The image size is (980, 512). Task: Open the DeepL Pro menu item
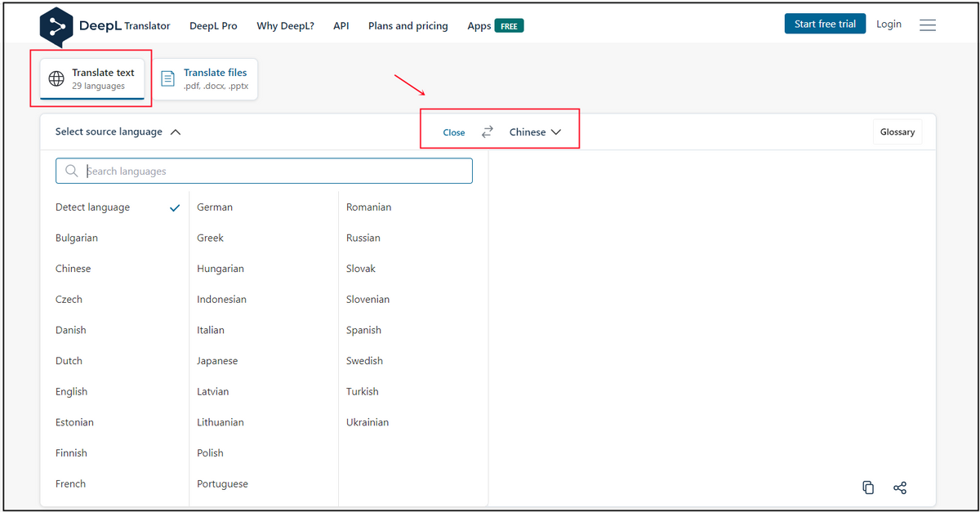pos(214,25)
